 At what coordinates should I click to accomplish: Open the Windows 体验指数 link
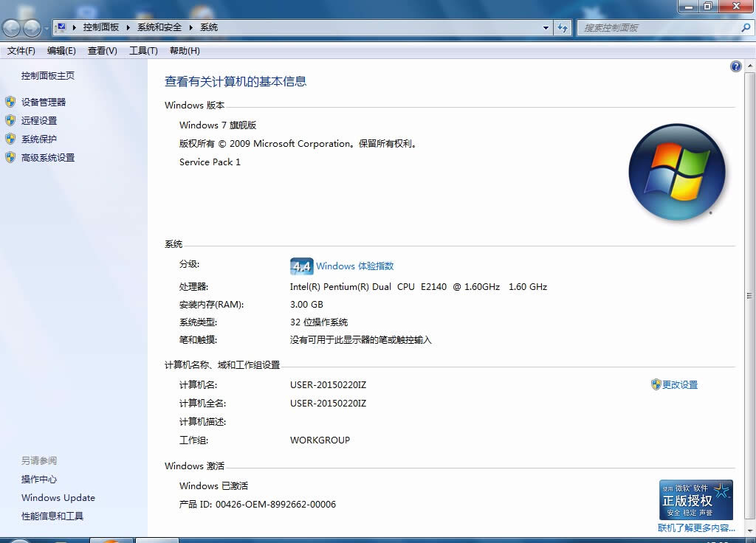(355, 266)
